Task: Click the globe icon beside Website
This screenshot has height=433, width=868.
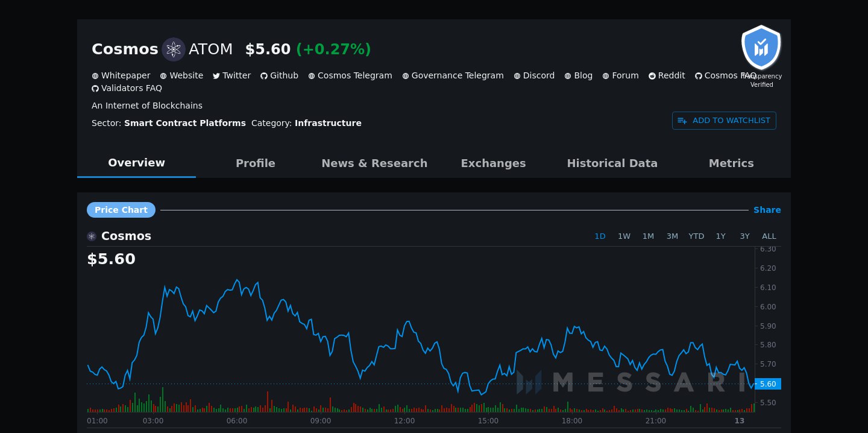Action: [x=163, y=76]
